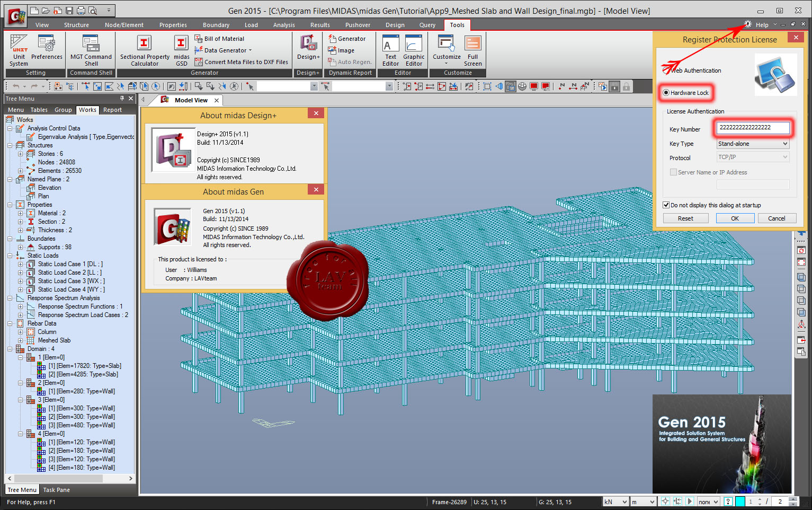
Task: Select the Elevation named plane item
Action: 49,188
